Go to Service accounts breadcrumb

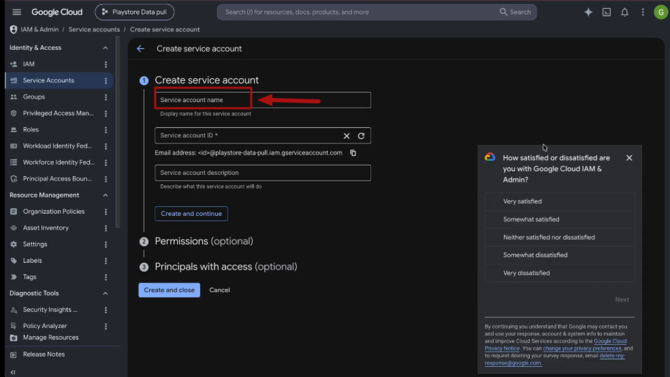coord(94,29)
